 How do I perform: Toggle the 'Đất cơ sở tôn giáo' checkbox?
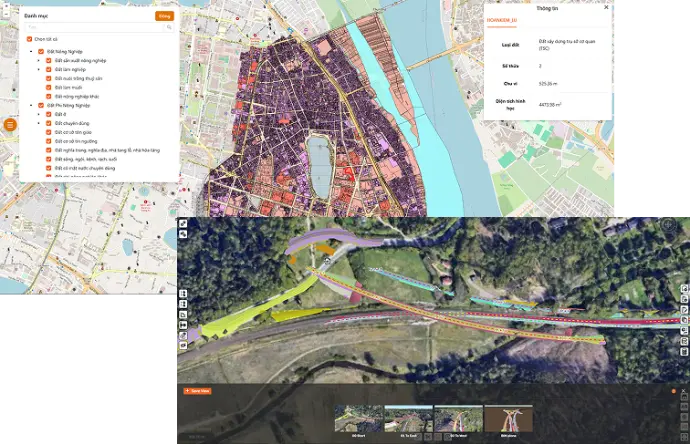tap(49, 132)
